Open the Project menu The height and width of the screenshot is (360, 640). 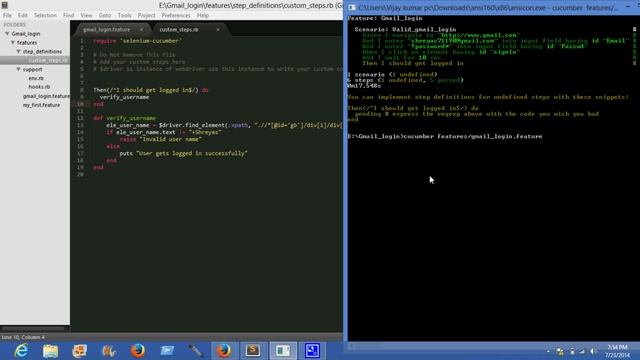coord(147,16)
